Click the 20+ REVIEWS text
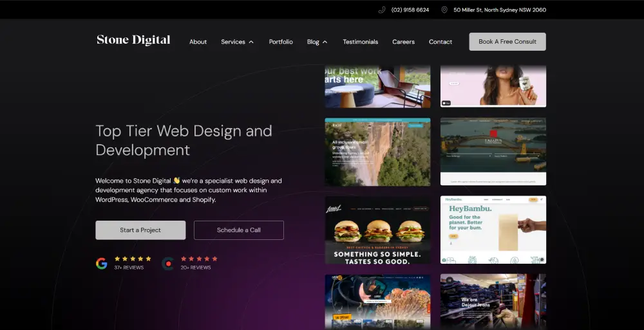This screenshot has height=330, width=644. tap(196, 268)
